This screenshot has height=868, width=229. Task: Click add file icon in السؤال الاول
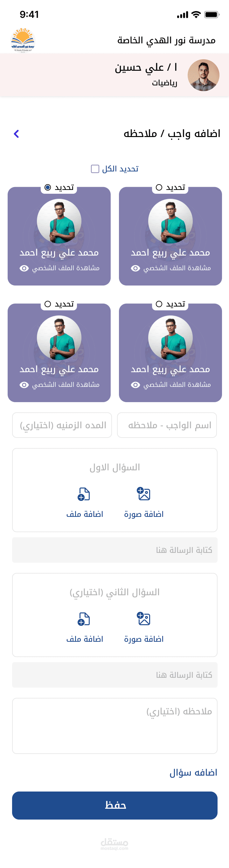point(84,494)
